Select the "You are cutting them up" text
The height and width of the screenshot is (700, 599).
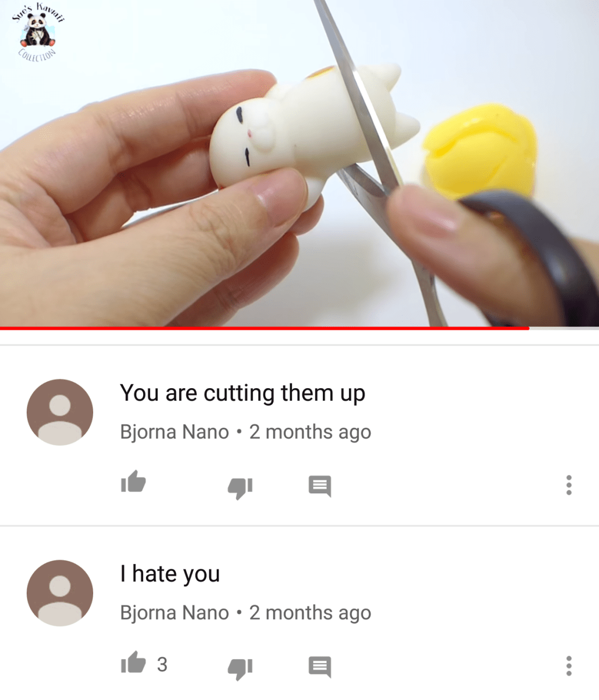[242, 394]
